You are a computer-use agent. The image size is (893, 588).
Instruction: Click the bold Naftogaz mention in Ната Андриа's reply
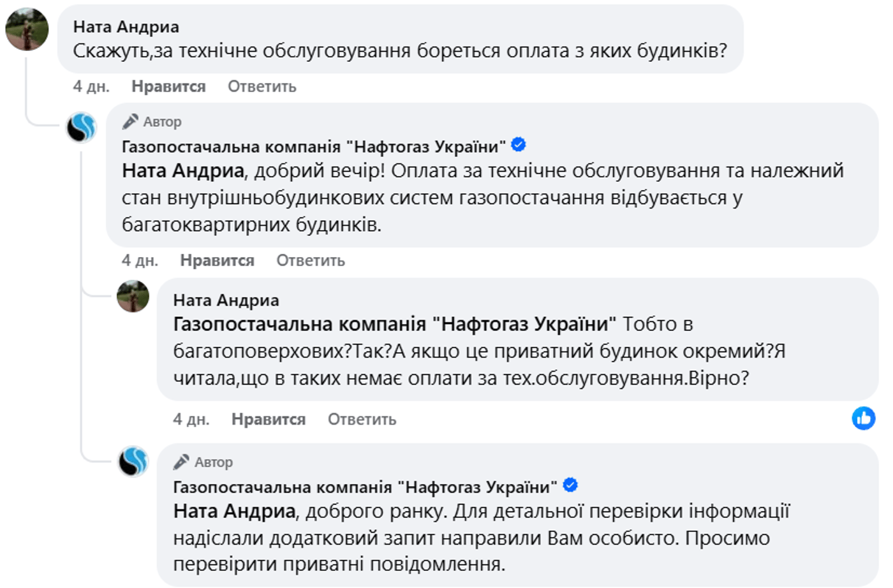coord(394,324)
